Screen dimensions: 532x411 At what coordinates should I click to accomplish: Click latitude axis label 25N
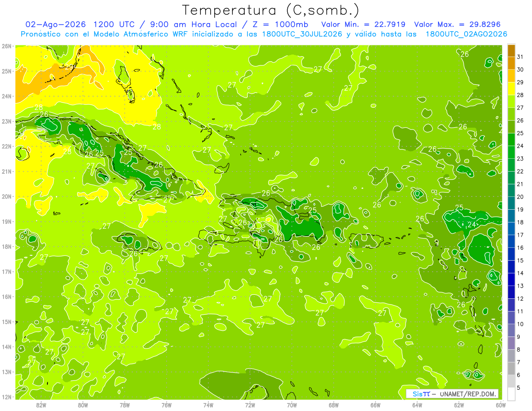point(7,71)
